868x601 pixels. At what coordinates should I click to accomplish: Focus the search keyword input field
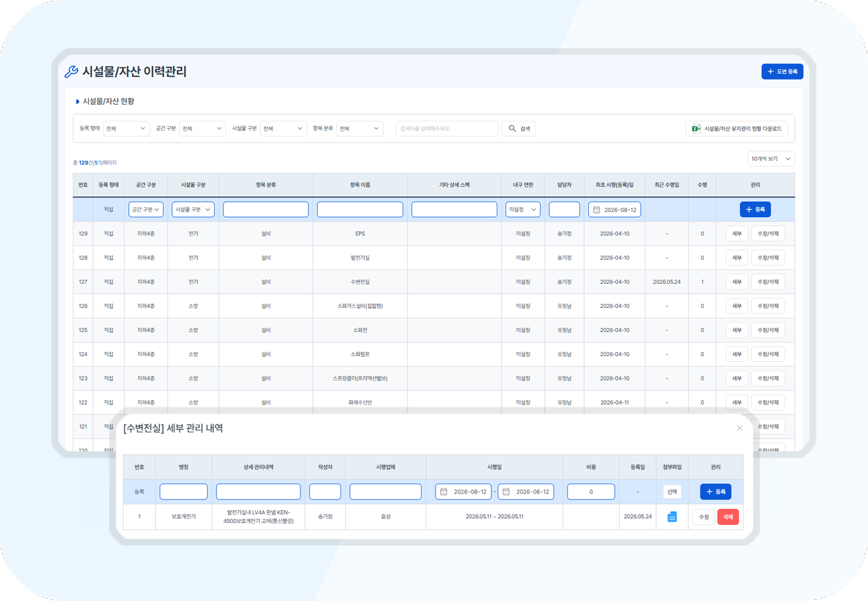click(447, 129)
